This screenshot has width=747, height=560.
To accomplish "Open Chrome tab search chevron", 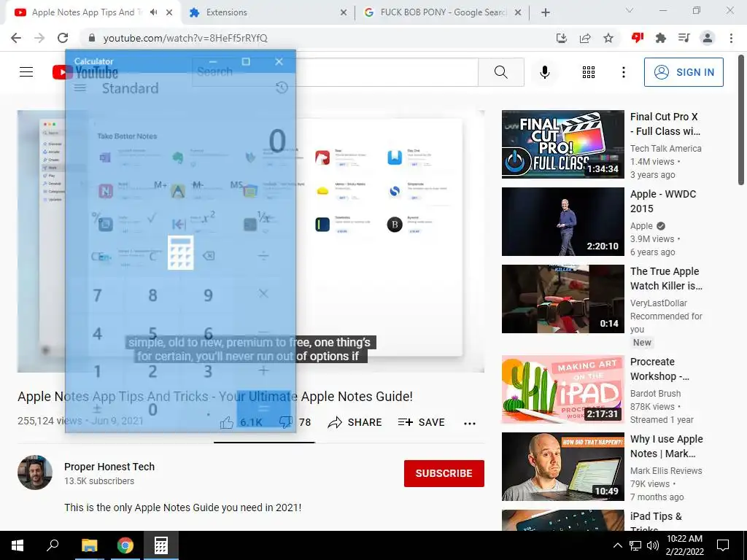I will click(x=630, y=10).
